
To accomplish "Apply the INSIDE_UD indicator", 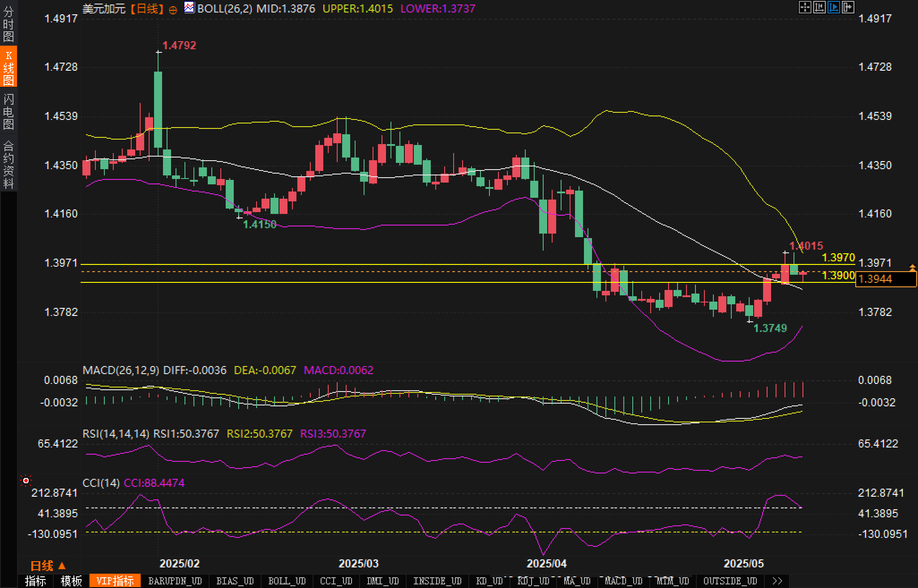I will click(x=438, y=581).
